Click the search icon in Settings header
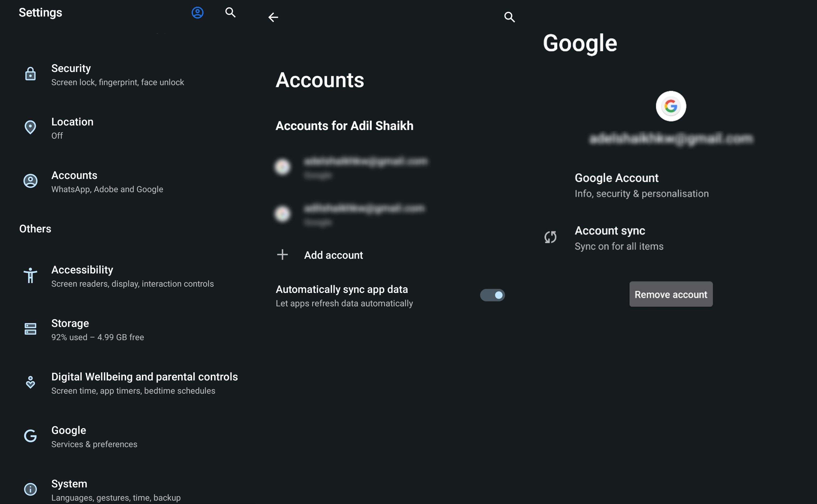817x504 pixels. tap(230, 13)
